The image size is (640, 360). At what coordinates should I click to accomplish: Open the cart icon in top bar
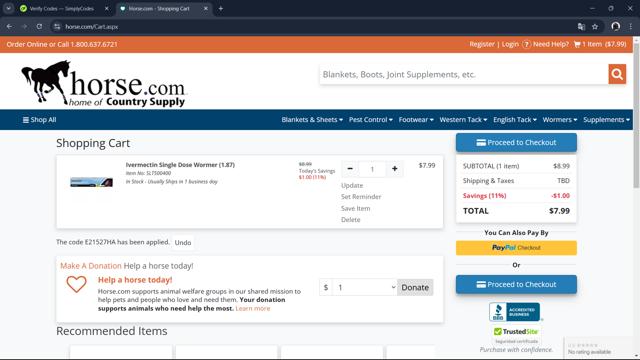(577, 44)
